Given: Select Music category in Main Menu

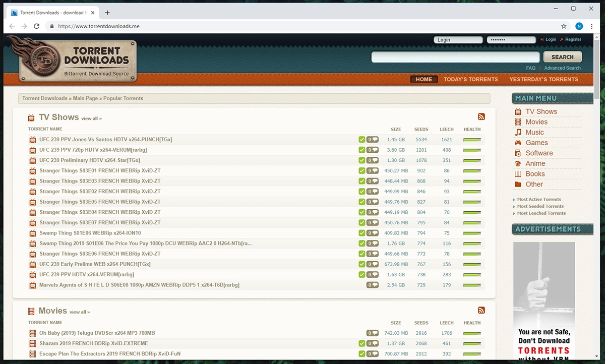Looking at the screenshot, I should (534, 133).
